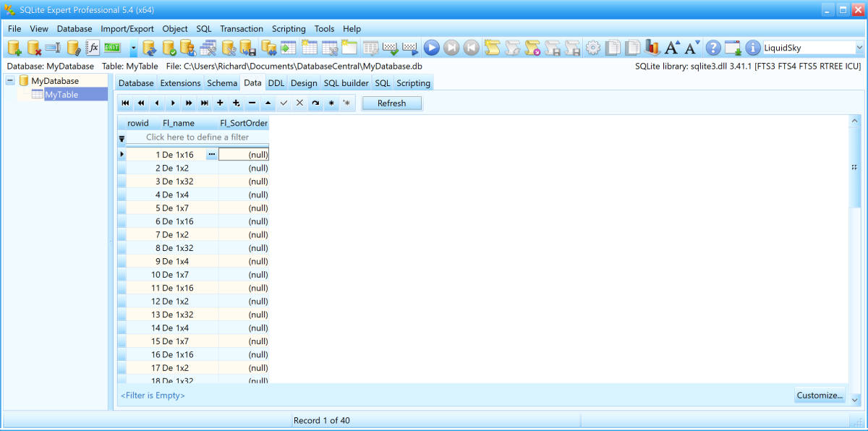The image size is (868, 431).
Task: Switch to the Extensions tab
Action: (180, 83)
